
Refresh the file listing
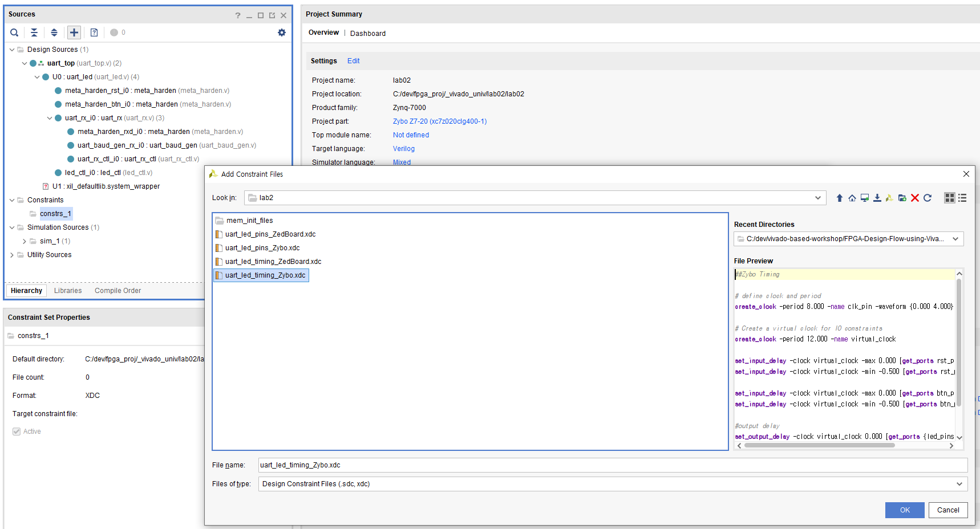928,198
